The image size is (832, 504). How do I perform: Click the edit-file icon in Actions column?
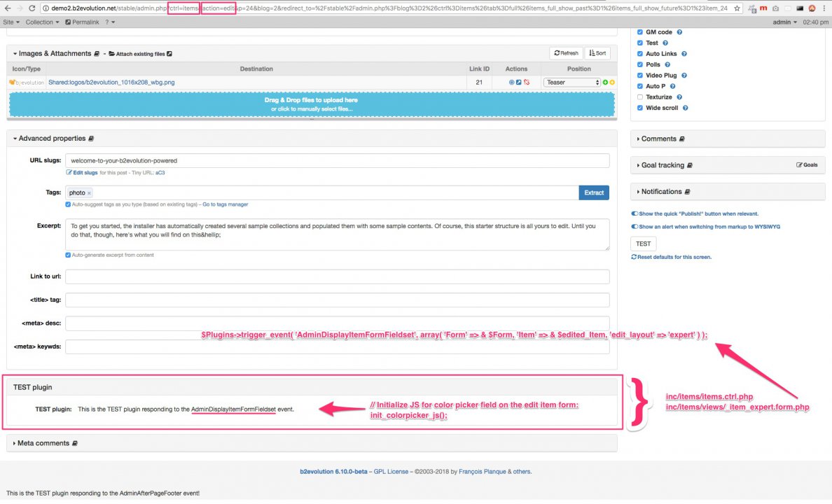click(x=519, y=82)
